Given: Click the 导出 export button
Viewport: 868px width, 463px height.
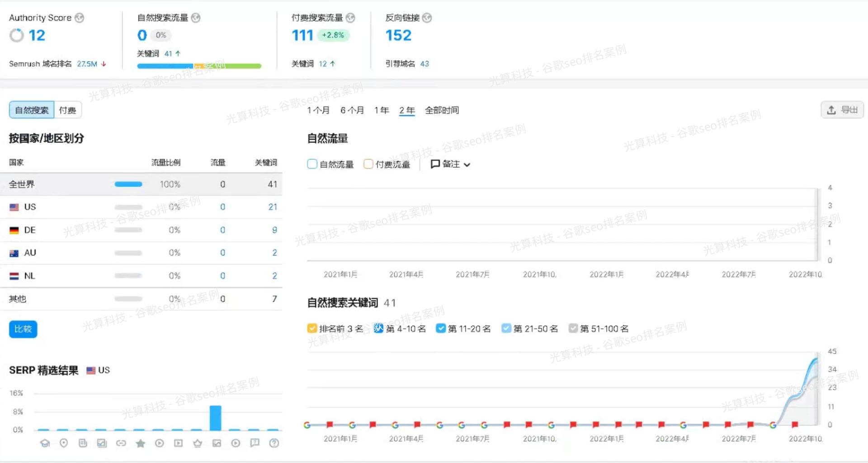Looking at the screenshot, I should tap(842, 109).
